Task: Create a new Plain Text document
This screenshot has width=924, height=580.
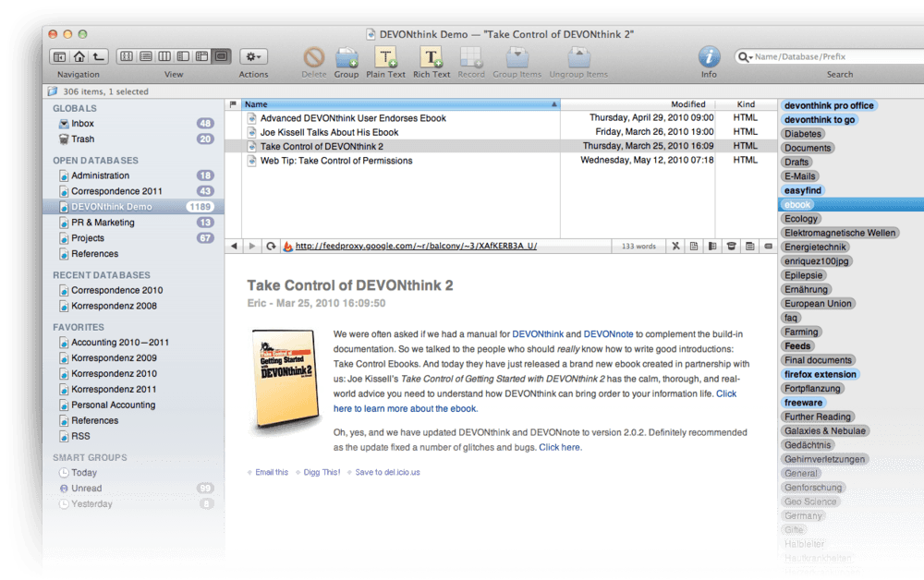Action: (385, 57)
